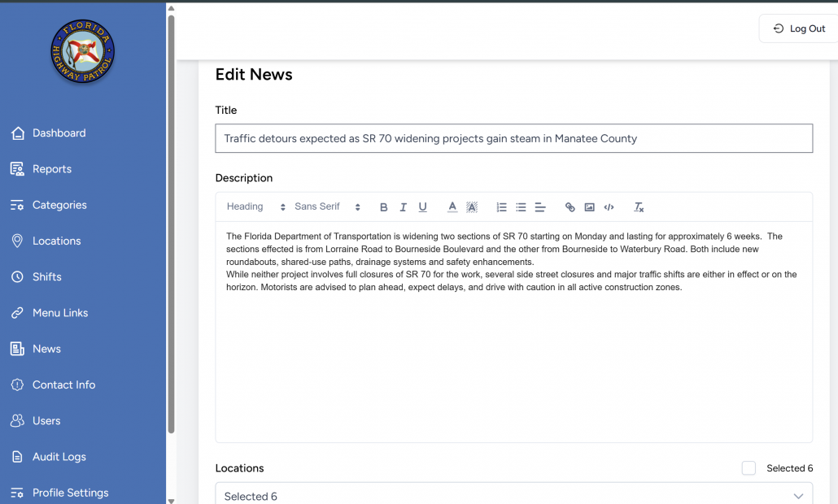
Task: Go to Dashboard in sidebar
Action: point(59,133)
